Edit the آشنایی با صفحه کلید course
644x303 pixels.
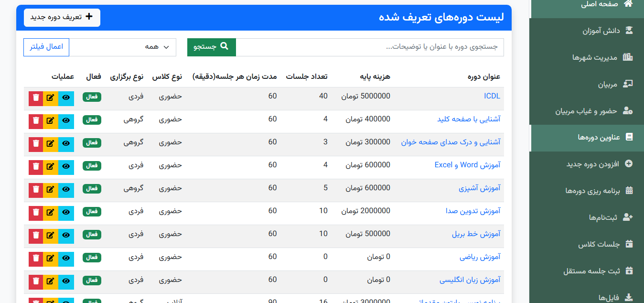click(51, 121)
